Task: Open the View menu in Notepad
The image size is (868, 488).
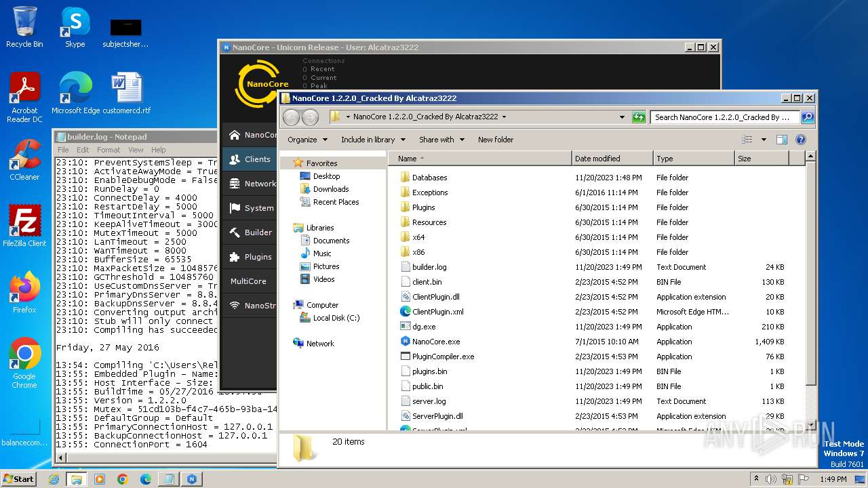Action: pyautogui.click(x=136, y=150)
